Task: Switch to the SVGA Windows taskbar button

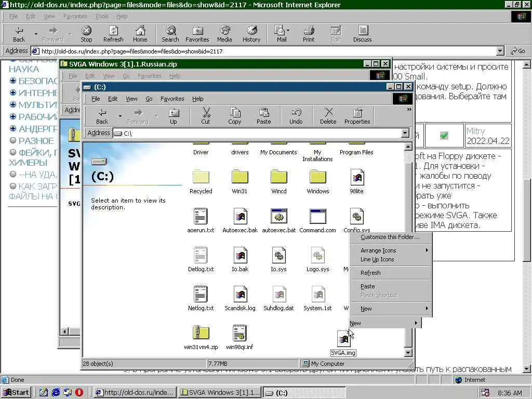Action: click(220, 392)
